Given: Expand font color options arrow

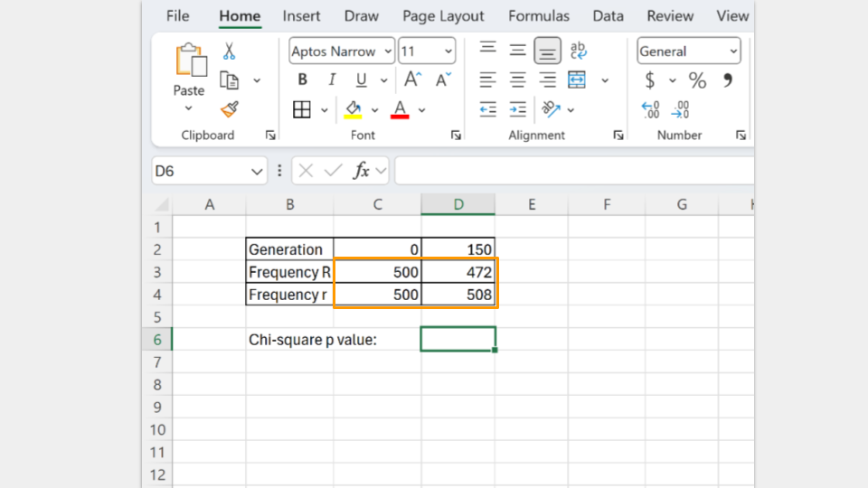Looking at the screenshot, I should tap(422, 110).
